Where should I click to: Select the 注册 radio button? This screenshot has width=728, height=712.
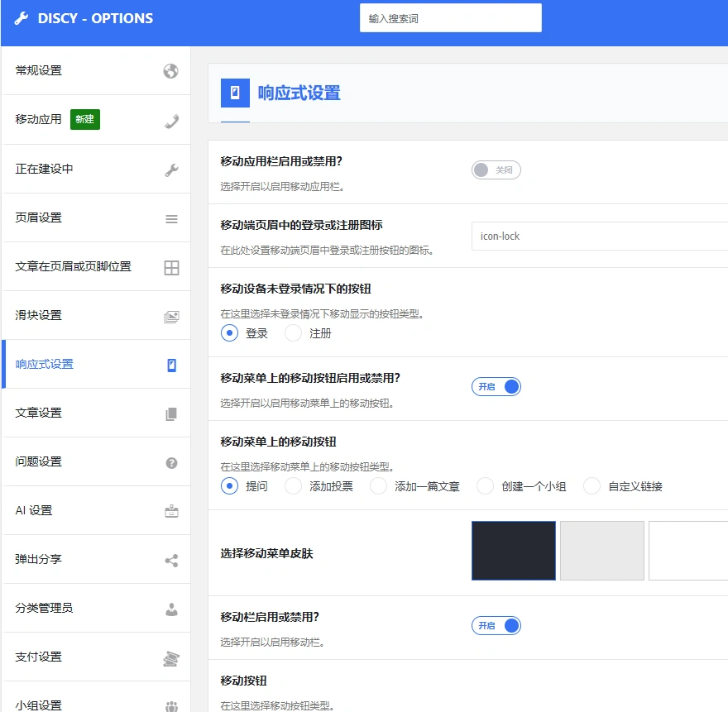coord(294,332)
